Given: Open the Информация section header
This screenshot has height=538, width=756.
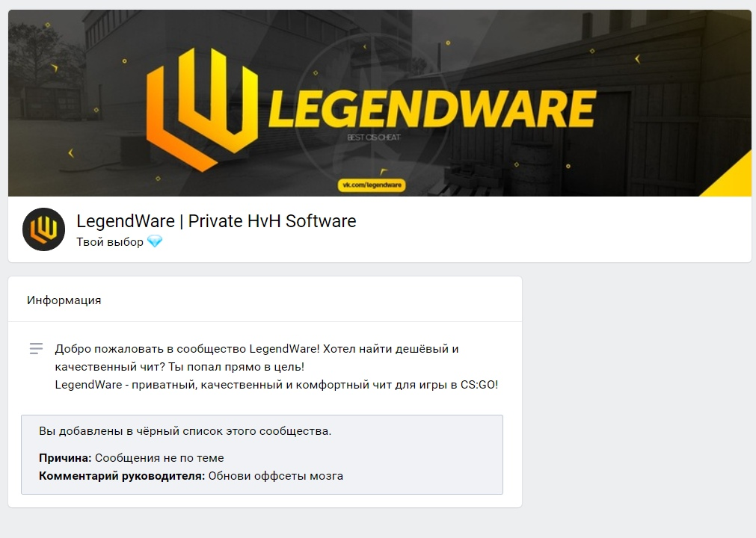Looking at the screenshot, I should (64, 300).
